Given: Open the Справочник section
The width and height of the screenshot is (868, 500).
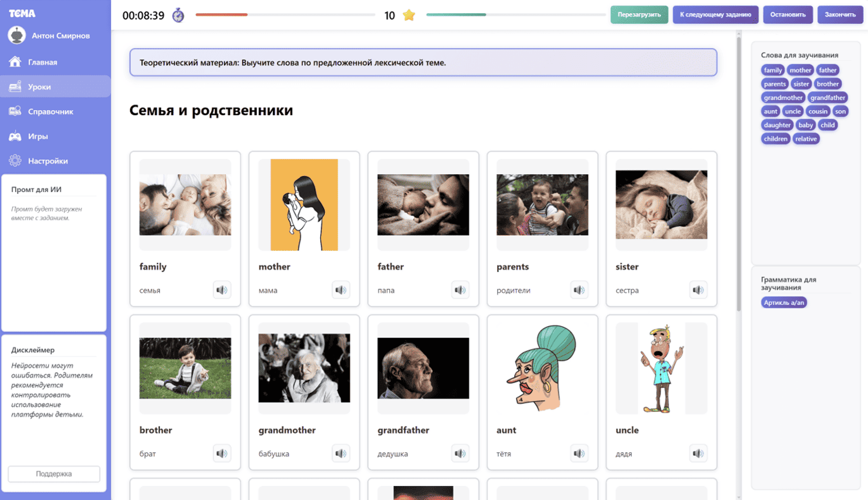Looking at the screenshot, I should [x=56, y=111].
